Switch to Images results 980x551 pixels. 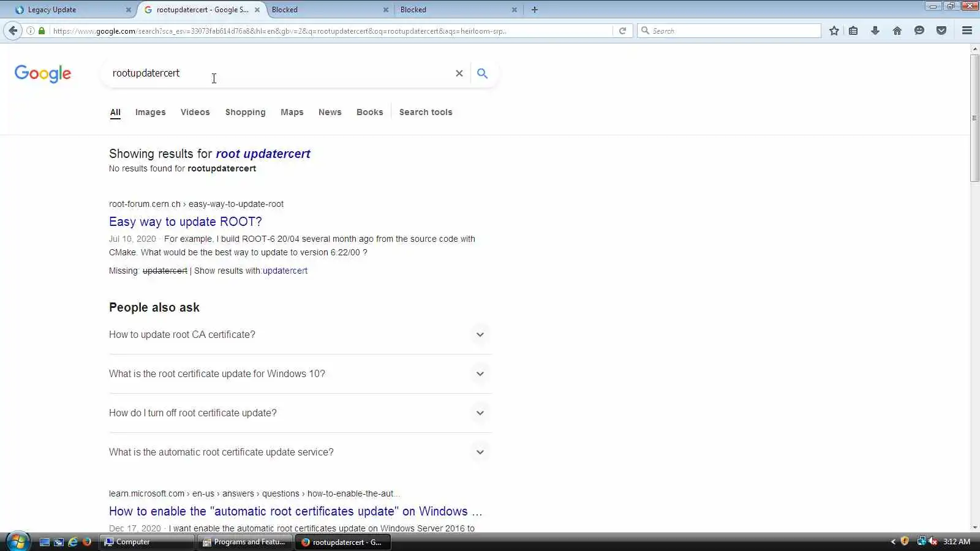(x=151, y=113)
